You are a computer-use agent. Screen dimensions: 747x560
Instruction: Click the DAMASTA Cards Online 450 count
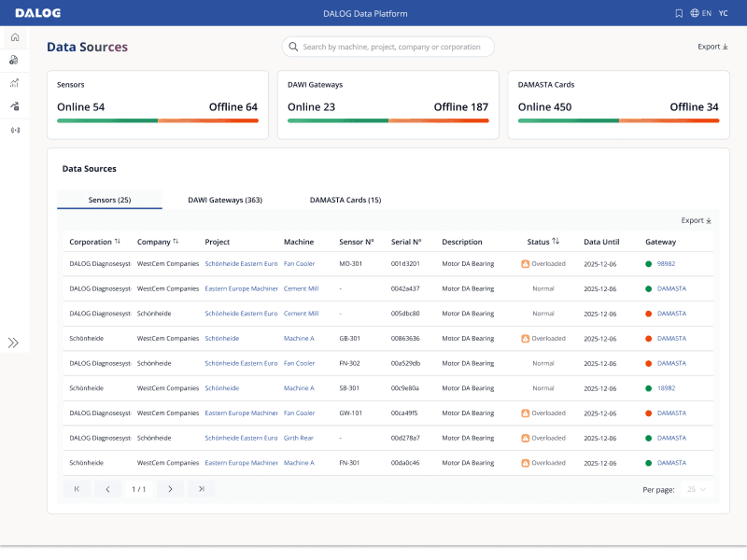click(544, 107)
